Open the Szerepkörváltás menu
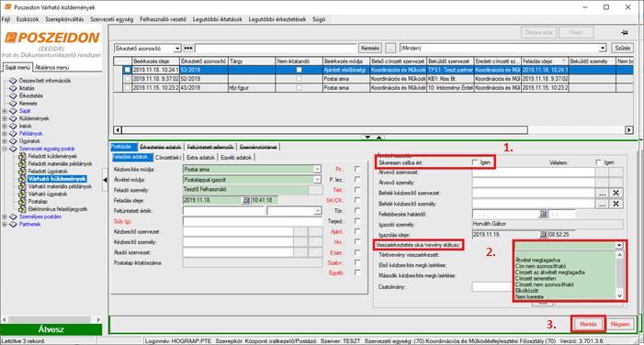The height and width of the screenshot is (345, 644). (64, 19)
